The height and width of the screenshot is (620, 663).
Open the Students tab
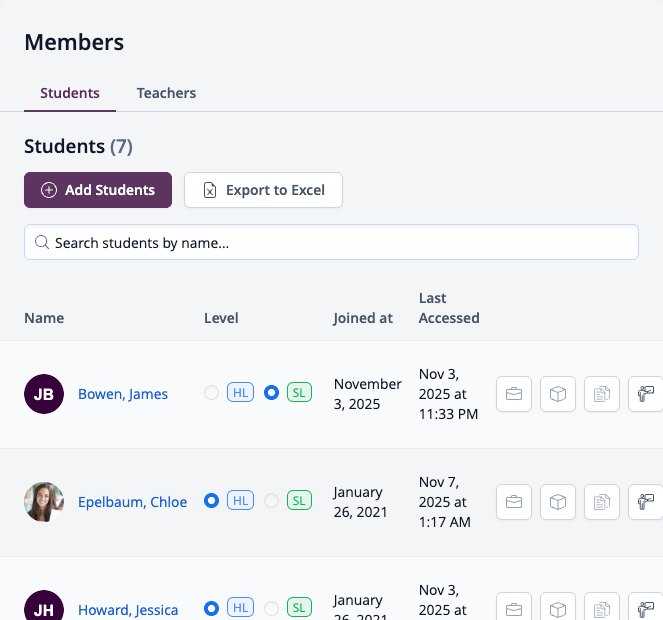pyautogui.click(x=70, y=93)
